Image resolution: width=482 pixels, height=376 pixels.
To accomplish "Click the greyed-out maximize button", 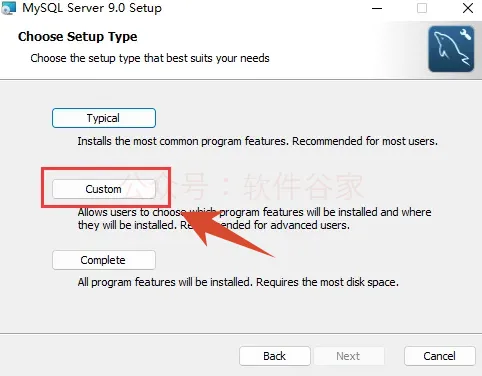I will click(x=422, y=8).
